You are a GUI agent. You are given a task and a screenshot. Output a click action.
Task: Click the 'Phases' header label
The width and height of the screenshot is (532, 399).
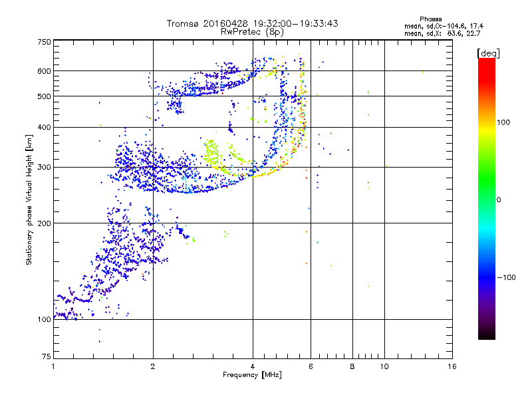tap(430, 19)
